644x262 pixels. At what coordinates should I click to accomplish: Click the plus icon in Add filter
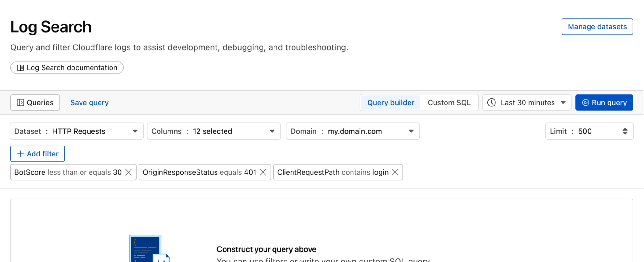pyautogui.click(x=20, y=154)
